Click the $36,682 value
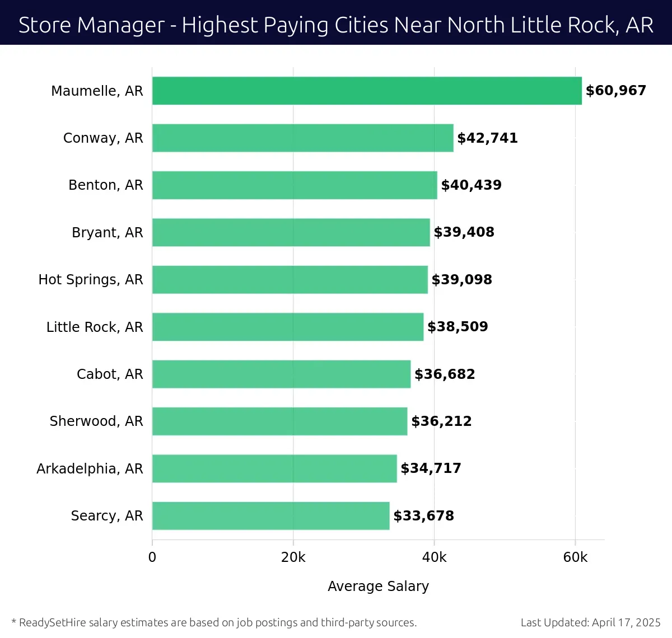The width and height of the screenshot is (672, 638). coord(445,374)
